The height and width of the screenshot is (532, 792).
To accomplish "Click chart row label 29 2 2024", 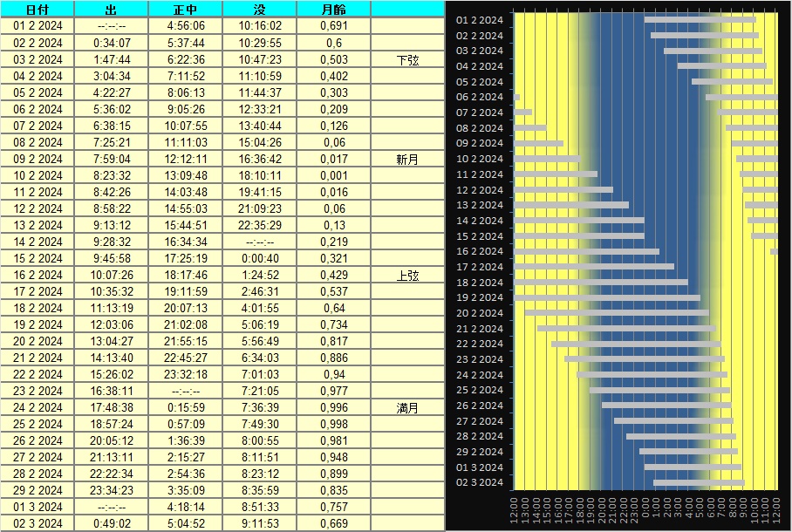I will point(480,452).
